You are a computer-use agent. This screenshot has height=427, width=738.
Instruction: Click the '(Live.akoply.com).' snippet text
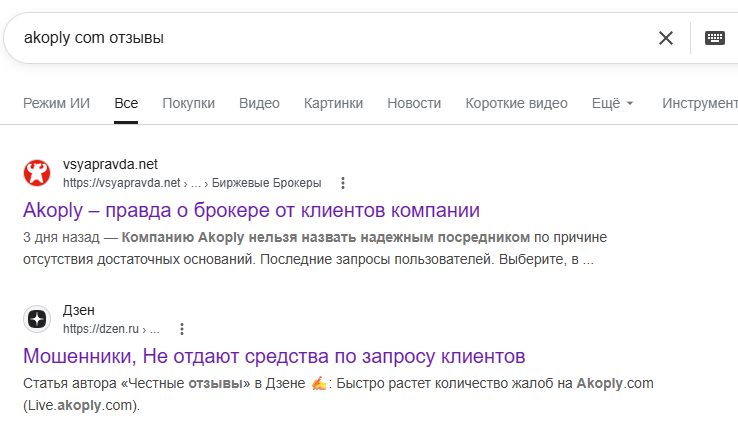[81, 405]
